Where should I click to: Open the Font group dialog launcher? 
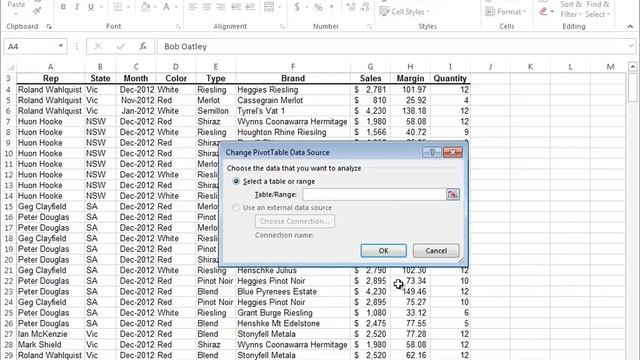click(178, 27)
